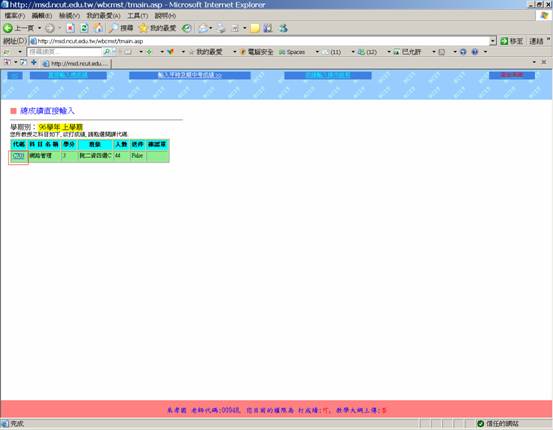Click the middle blue navigation banner link
Viewport: 553px width, 430px height.
190,75
